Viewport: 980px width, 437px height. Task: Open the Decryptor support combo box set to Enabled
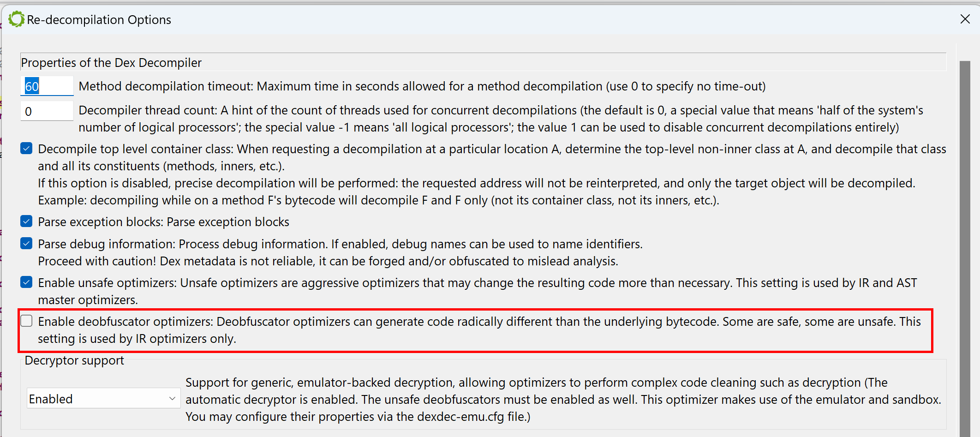click(103, 398)
